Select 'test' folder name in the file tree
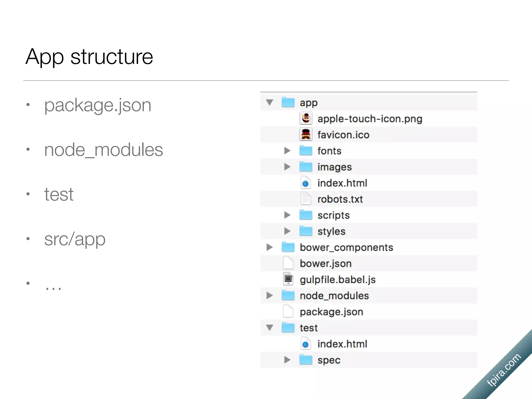Screen dimensions: 532x399 pos(309,328)
